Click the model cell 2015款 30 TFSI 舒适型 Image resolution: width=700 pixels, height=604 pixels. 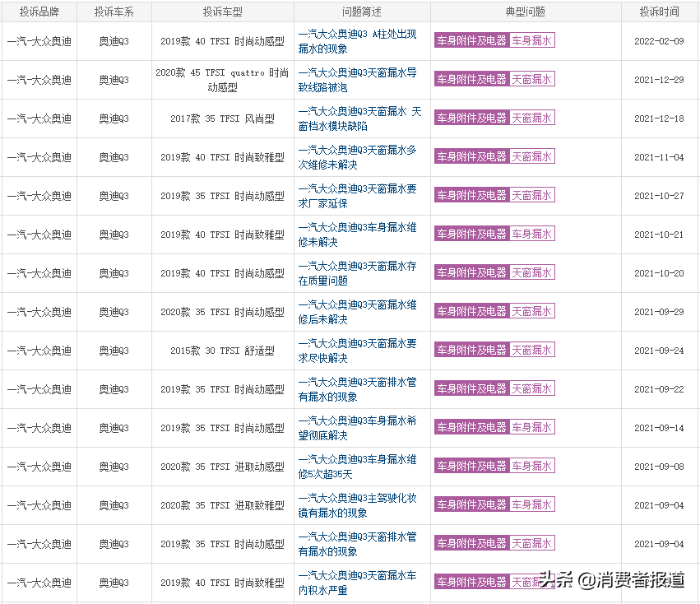coord(222,351)
